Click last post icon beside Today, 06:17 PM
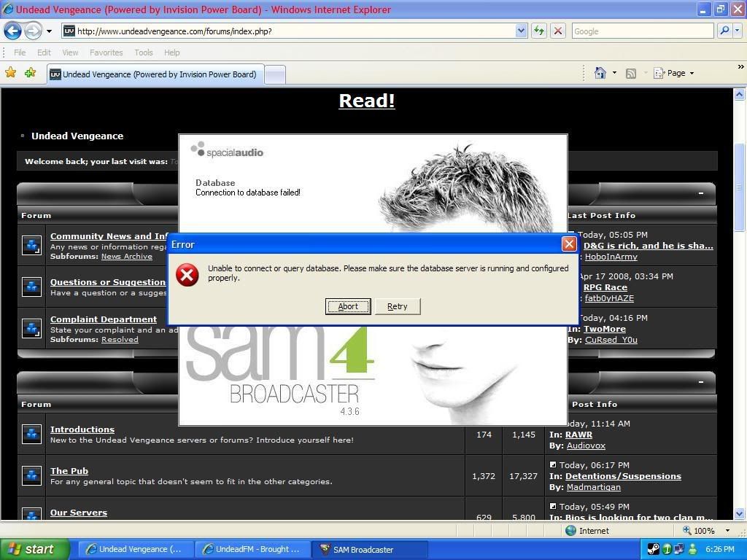The image size is (747, 560). (x=553, y=464)
